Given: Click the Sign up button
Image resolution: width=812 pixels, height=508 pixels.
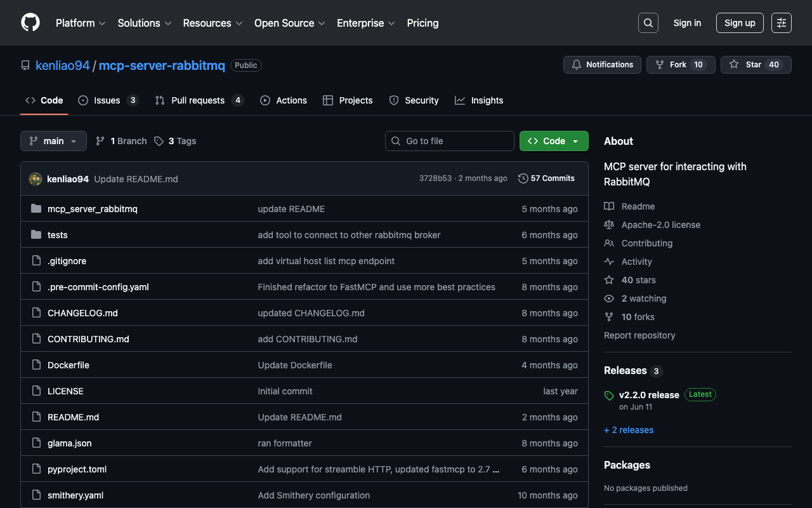Looking at the screenshot, I should [x=740, y=23].
